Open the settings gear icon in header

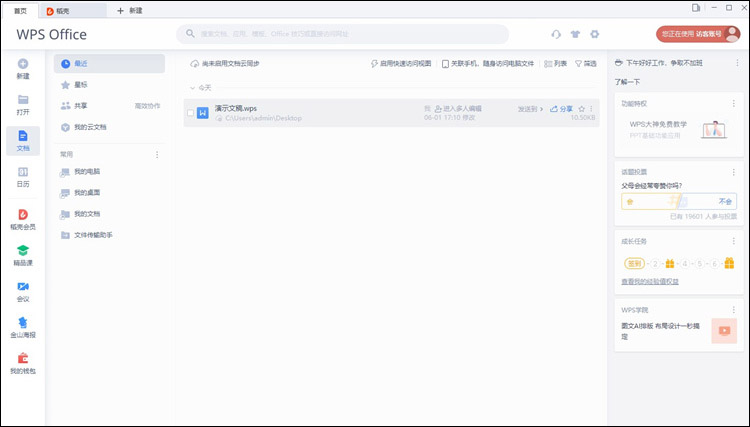click(595, 34)
